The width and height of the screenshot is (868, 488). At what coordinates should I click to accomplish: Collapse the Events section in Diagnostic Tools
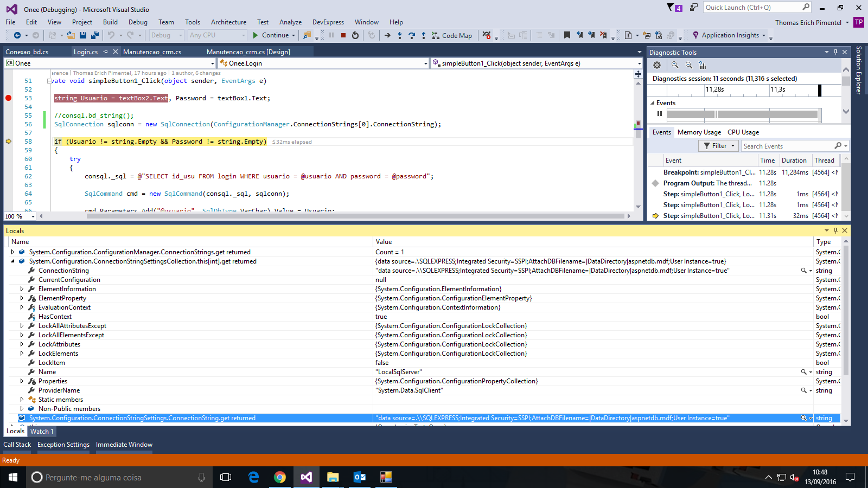[653, 103]
